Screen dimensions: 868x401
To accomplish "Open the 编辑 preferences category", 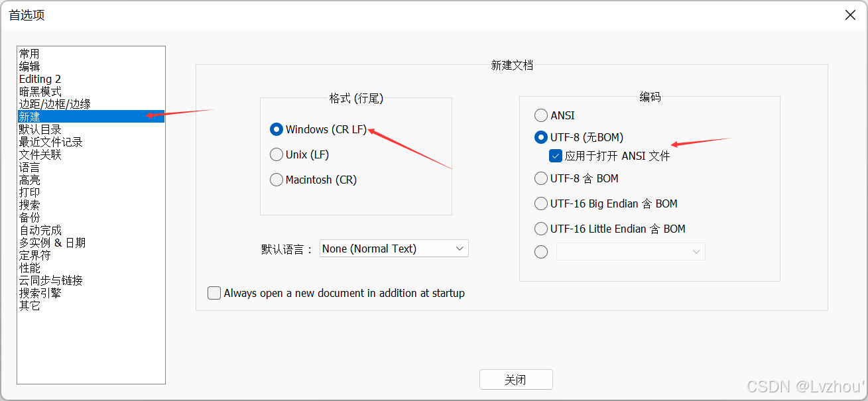I will [91, 66].
